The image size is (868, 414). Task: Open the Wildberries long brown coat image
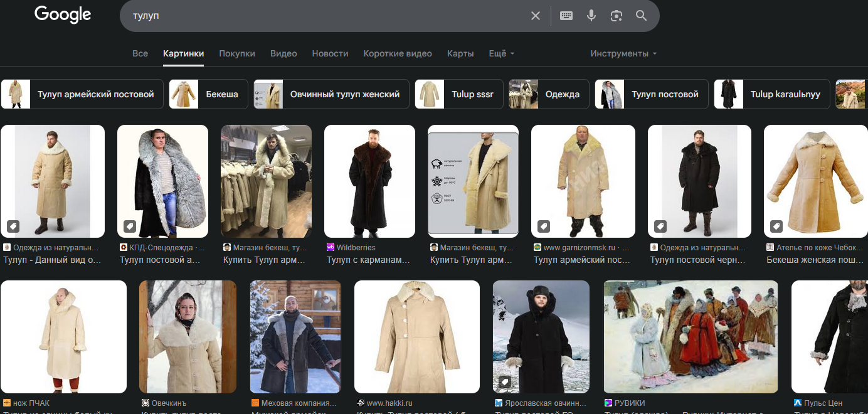[369, 181]
